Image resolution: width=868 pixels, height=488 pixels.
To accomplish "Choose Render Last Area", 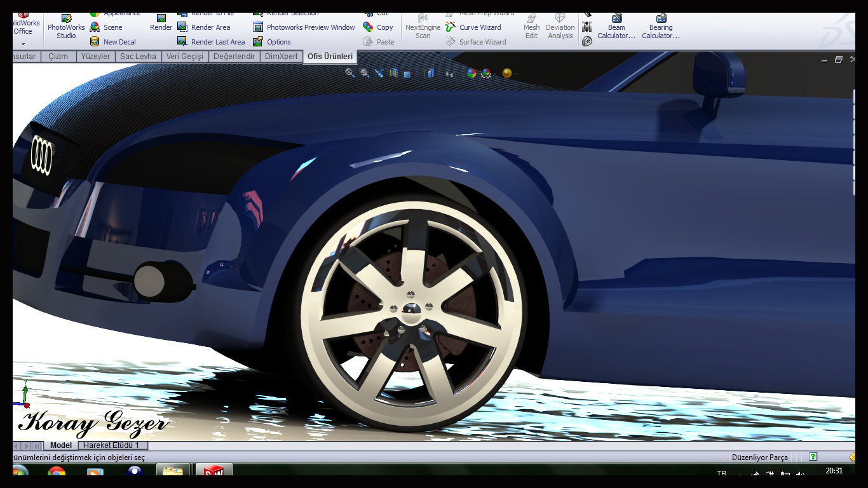I will coord(211,42).
